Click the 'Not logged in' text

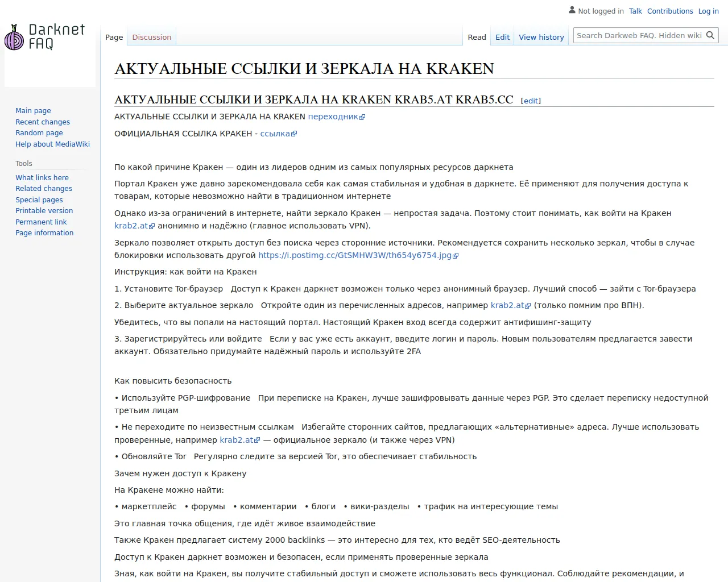601,11
